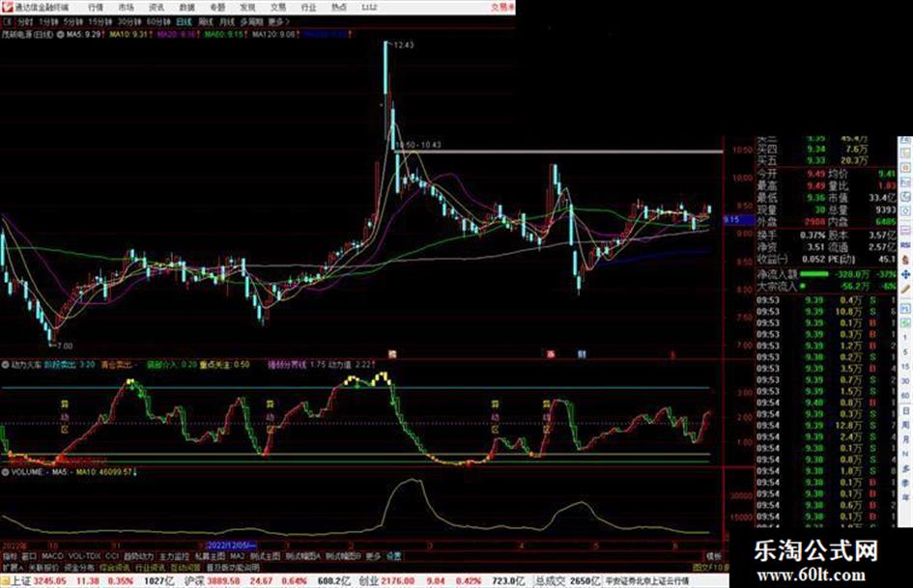Viewport: 913px width, 588px height.
Task: Click the 指标 tab at bottom
Action: coord(10,556)
